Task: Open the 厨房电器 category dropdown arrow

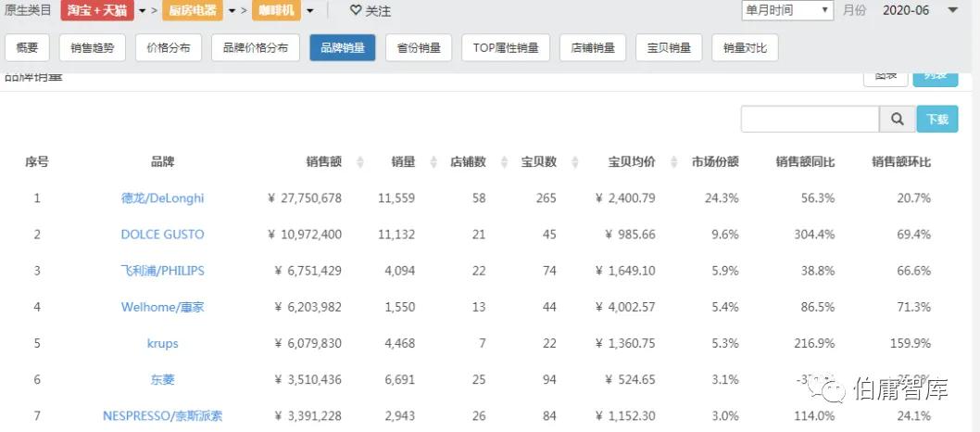Action: click(x=232, y=11)
